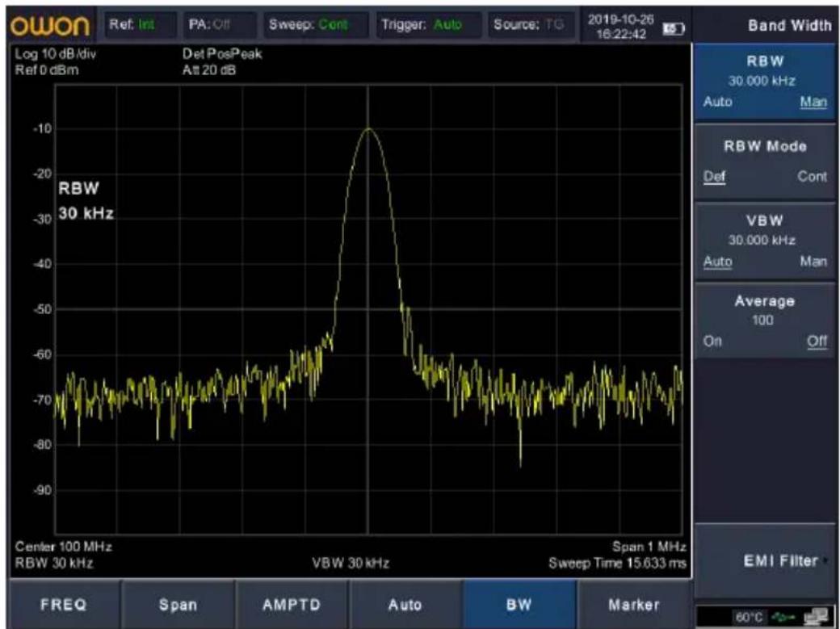Click the -10 axis label
Image resolution: width=840 pixels, height=629 pixels.
click(42, 128)
